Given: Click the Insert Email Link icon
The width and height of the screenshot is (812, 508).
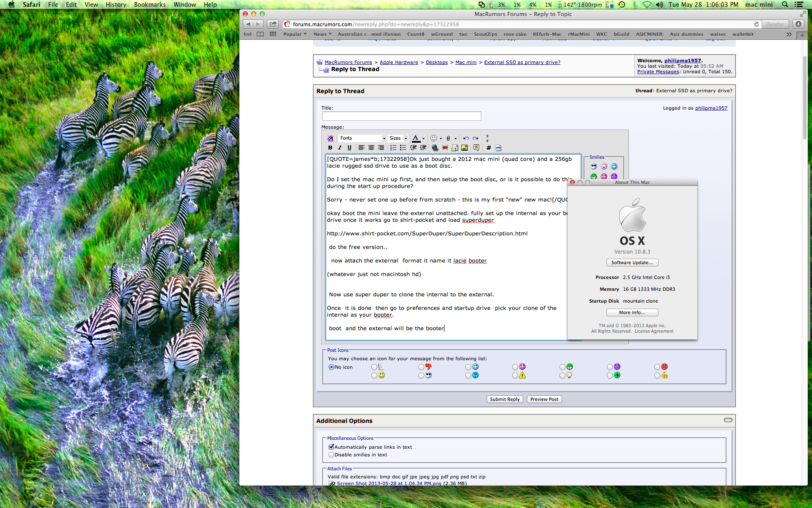Looking at the screenshot, I should [455, 148].
